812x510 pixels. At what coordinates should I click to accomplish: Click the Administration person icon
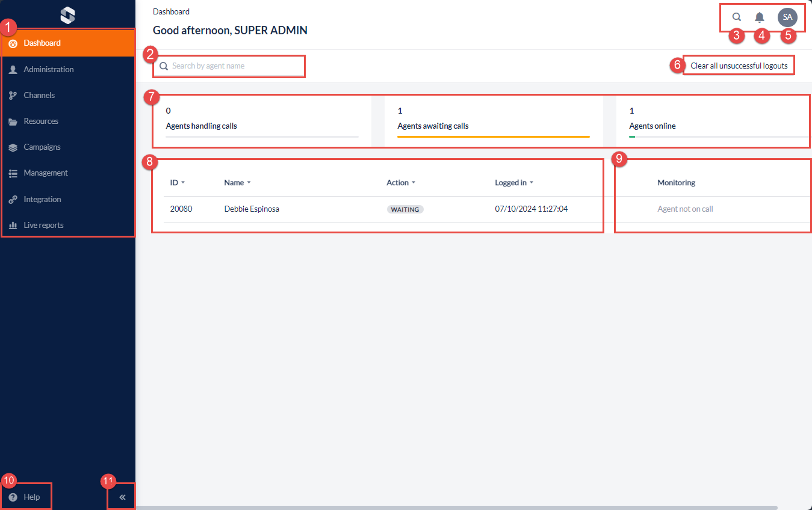[x=13, y=70]
